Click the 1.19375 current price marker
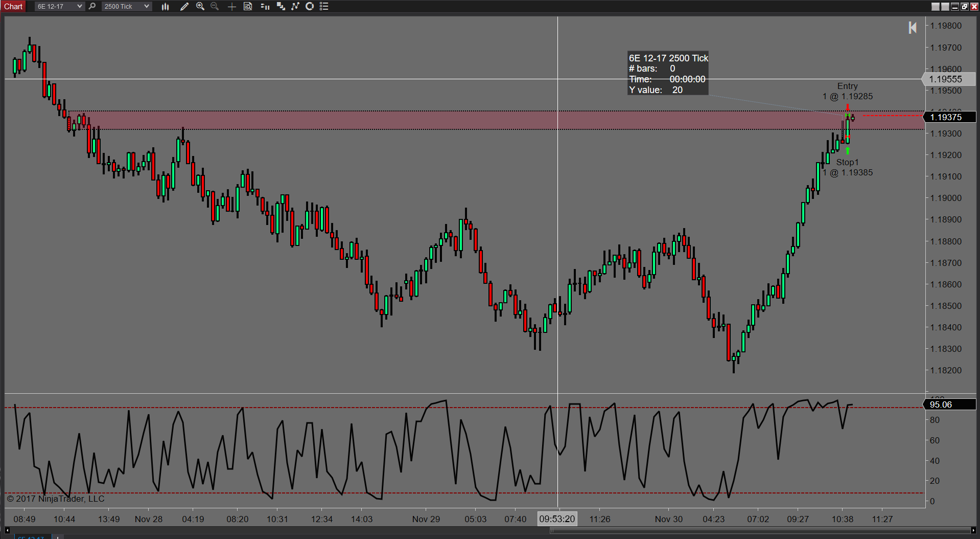 (x=949, y=117)
